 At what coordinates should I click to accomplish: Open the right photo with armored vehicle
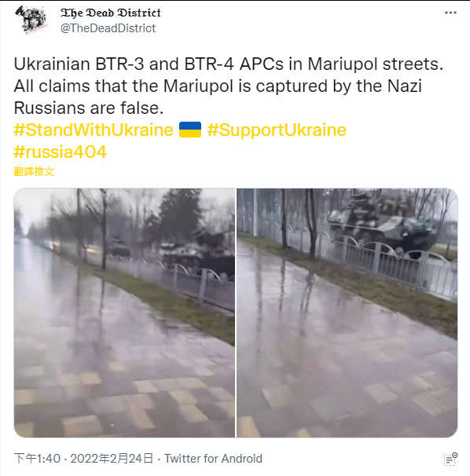[347, 313]
